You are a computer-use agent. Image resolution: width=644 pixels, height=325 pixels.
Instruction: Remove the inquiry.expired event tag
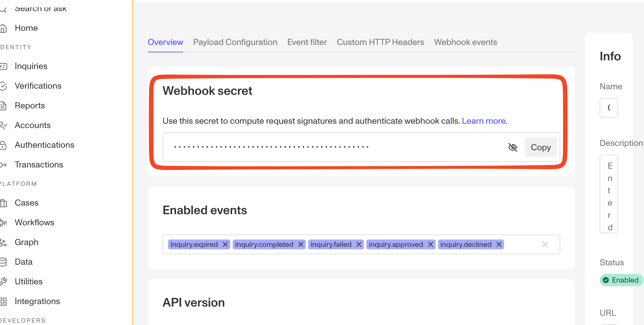pos(225,244)
